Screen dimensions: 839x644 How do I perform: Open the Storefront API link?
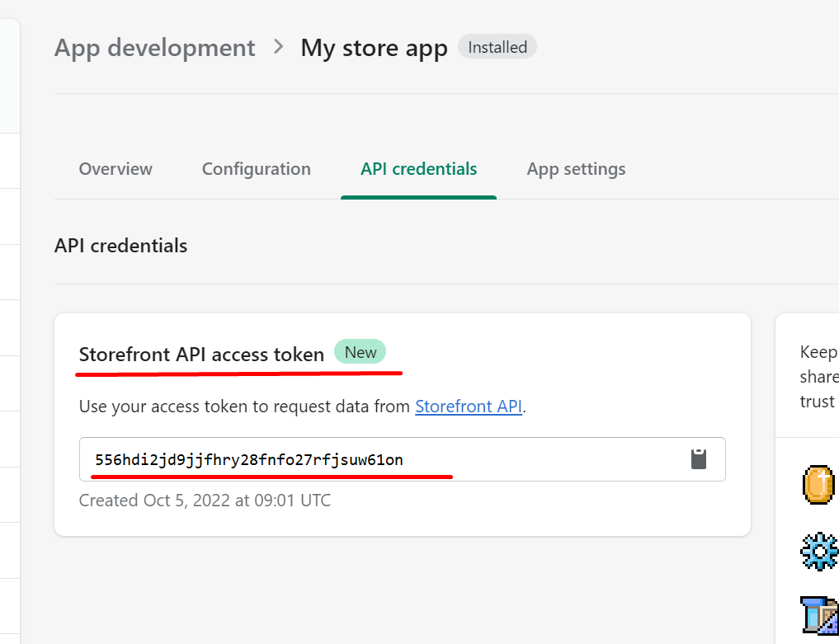[469, 407]
